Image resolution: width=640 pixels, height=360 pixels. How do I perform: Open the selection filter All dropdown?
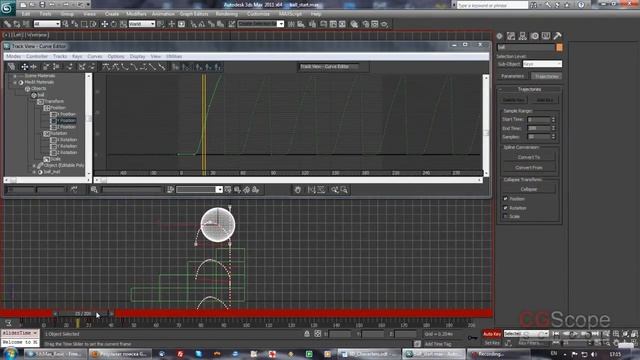coord(47,24)
